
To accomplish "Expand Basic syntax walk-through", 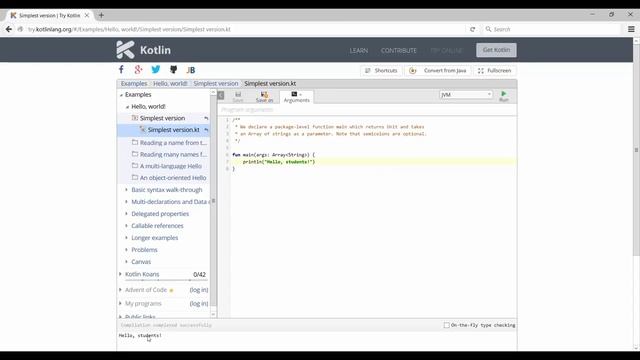I will 126,190.
